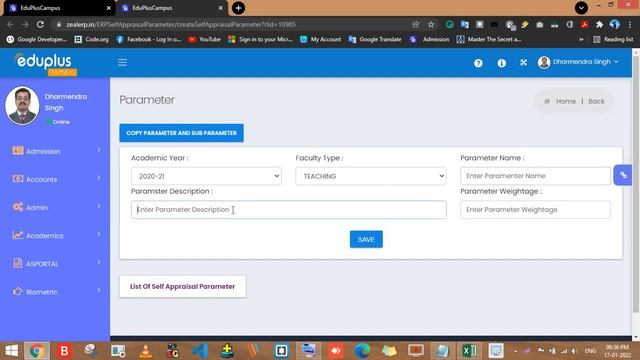Click Copy Parameter and Sub Parameter button
Screen dimensions: 640x360
pyautogui.click(x=181, y=133)
